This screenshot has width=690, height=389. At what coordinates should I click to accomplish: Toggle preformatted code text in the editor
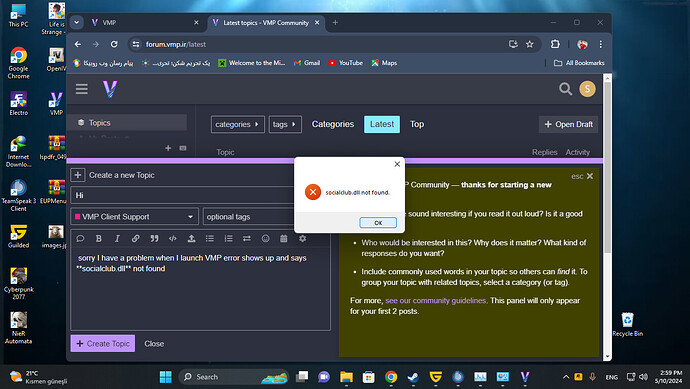coord(172,239)
